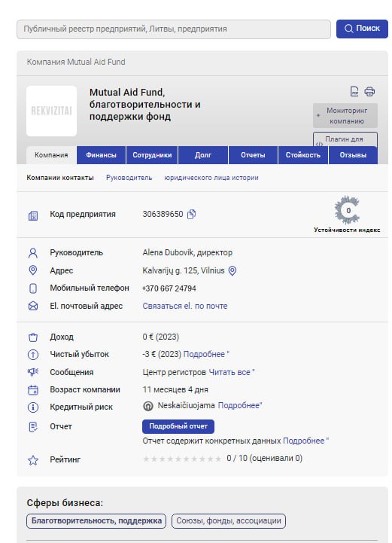
Task: Click the PDF export icon
Action: [x=354, y=91]
